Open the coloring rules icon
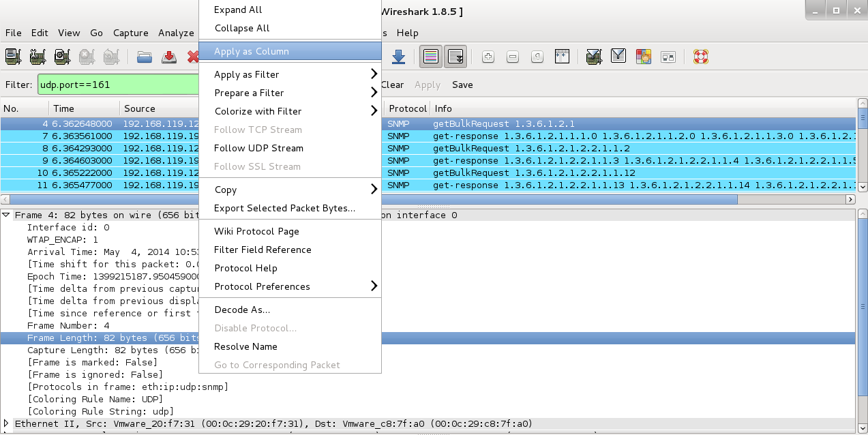868x435 pixels. pos(643,57)
